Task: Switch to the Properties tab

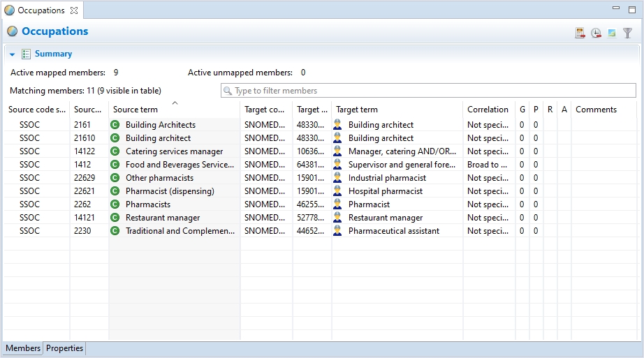Action: coord(64,348)
